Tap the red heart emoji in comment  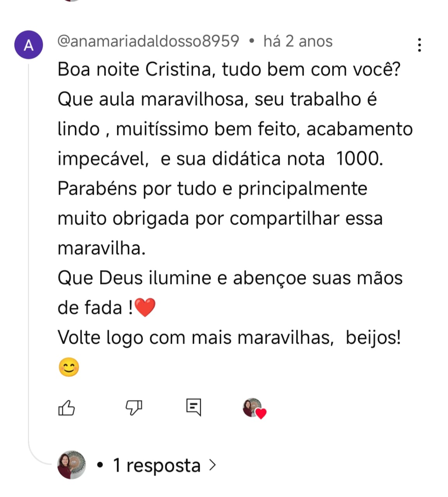(145, 308)
